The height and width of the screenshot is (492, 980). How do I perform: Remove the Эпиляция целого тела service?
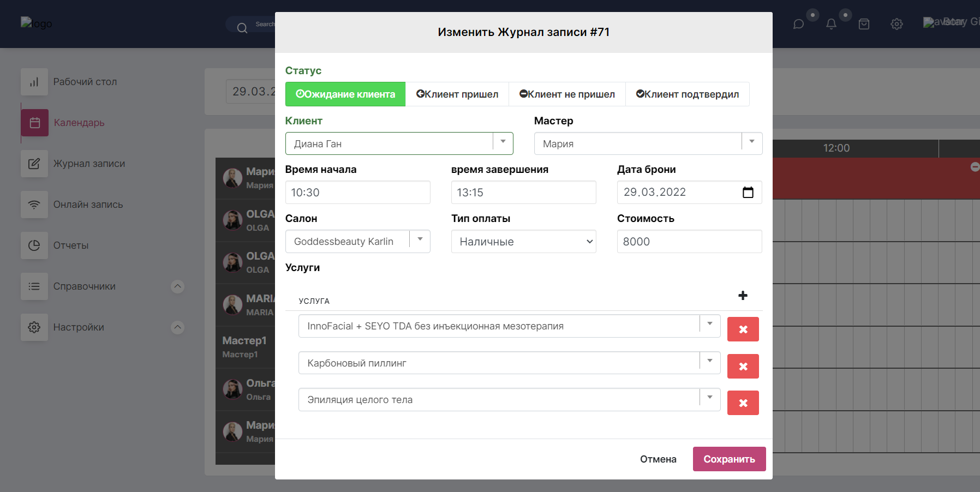(x=743, y=403)
